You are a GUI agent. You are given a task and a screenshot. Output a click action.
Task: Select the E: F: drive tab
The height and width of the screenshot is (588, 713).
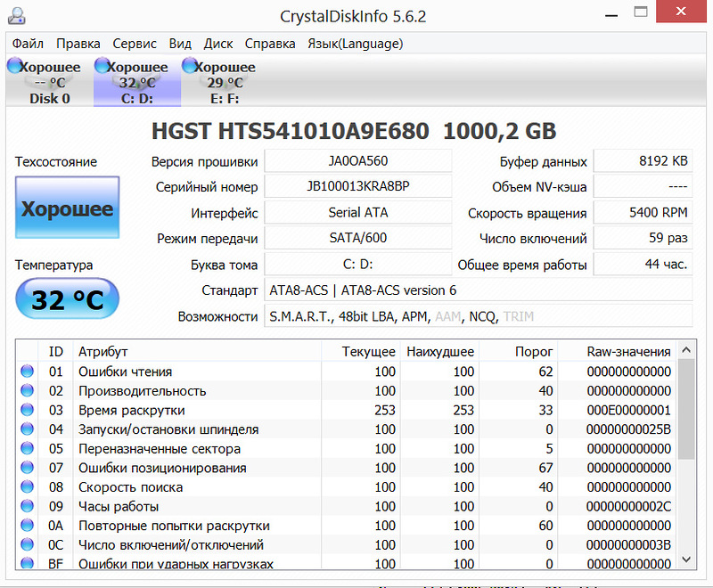pos(225,81)
